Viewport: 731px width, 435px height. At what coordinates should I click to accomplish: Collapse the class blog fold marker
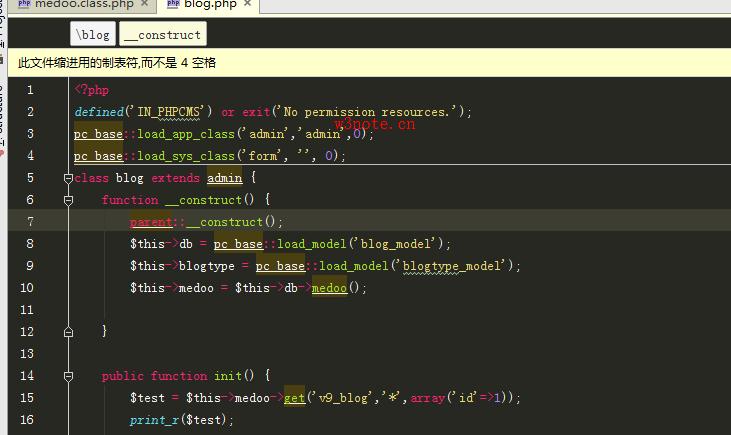pos(68,178)
